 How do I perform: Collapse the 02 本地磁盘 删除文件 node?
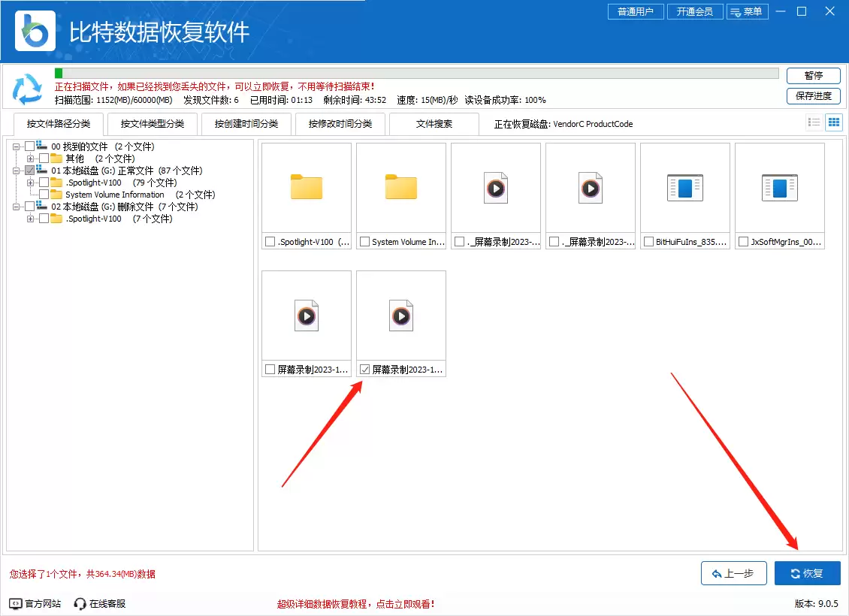(17, 207)
